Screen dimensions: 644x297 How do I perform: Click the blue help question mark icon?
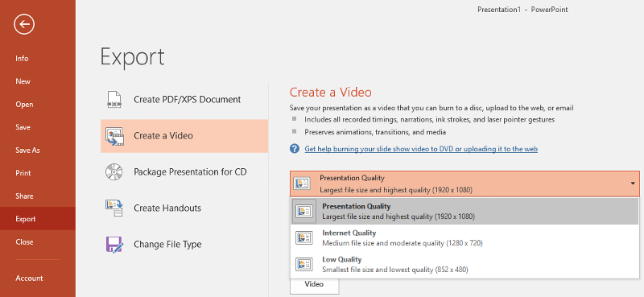tap(294, 149)
